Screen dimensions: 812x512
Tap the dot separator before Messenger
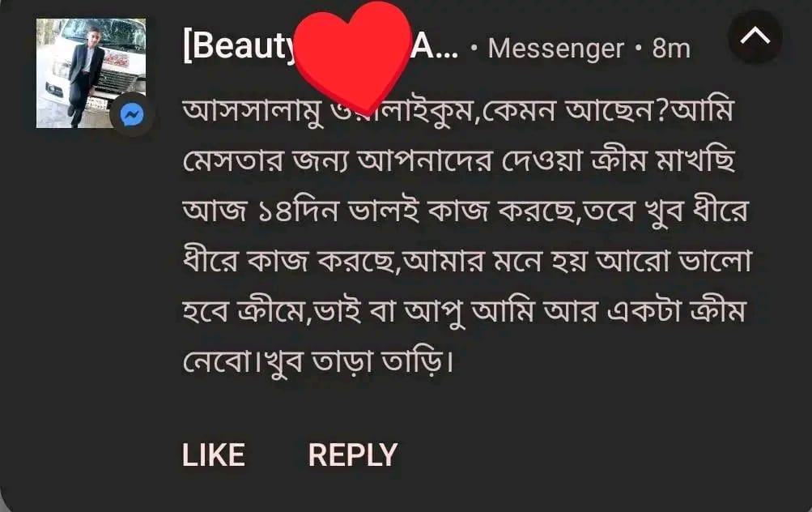tap(474, 49)
